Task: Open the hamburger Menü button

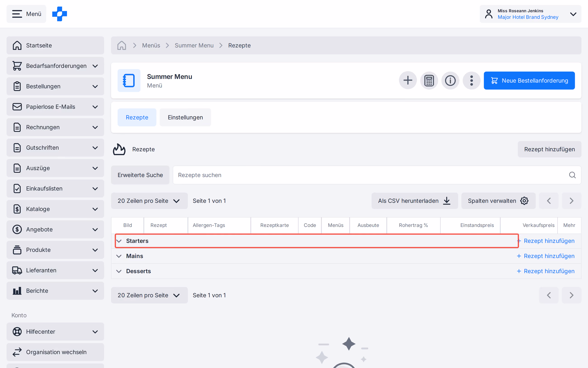Action: click(x=26, y=14)
